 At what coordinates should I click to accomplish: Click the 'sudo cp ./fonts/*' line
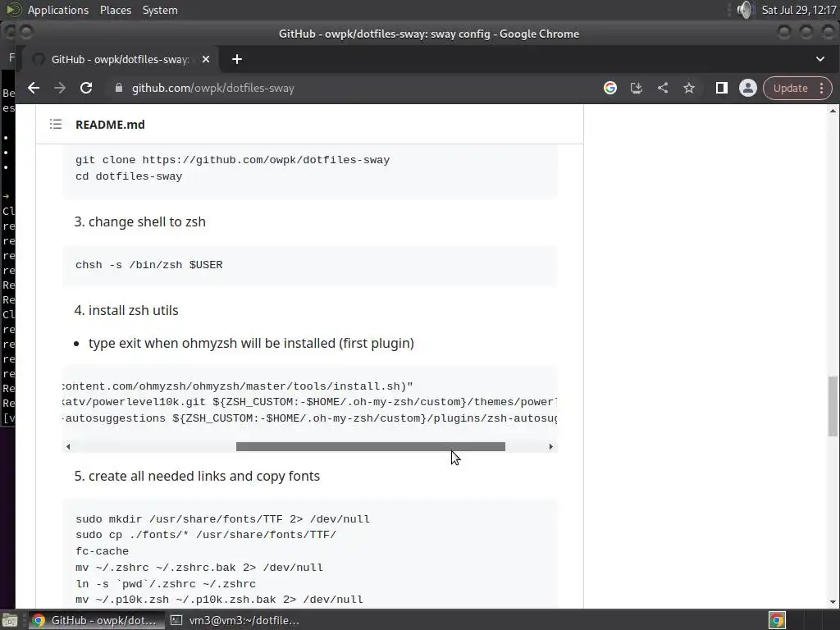[x=206, y=535]
